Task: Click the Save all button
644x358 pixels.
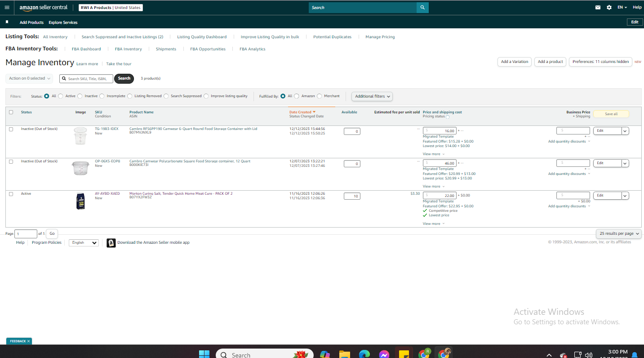Action: (x=611, y=114)
